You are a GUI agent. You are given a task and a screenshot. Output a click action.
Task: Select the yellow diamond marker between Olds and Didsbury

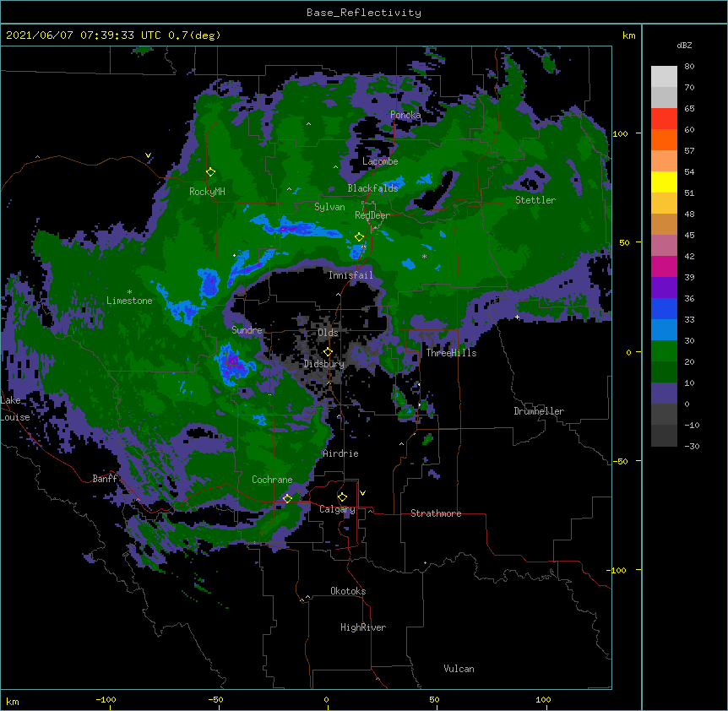click(328, 351)
